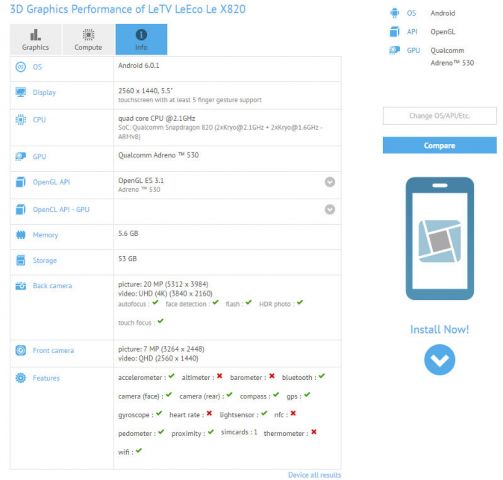The image size is (503, 480).
Task: Click the Display monitor icon
Action: coord(21,92)
